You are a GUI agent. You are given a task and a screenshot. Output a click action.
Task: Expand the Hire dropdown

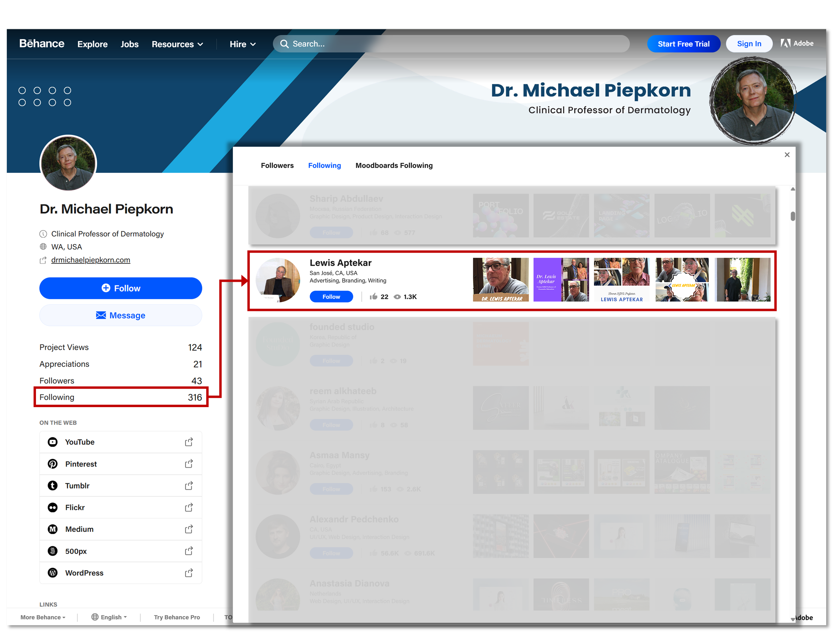point(242,44)
